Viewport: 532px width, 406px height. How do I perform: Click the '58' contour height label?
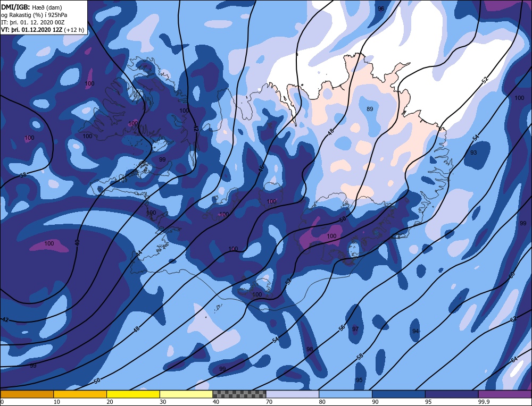360,356
